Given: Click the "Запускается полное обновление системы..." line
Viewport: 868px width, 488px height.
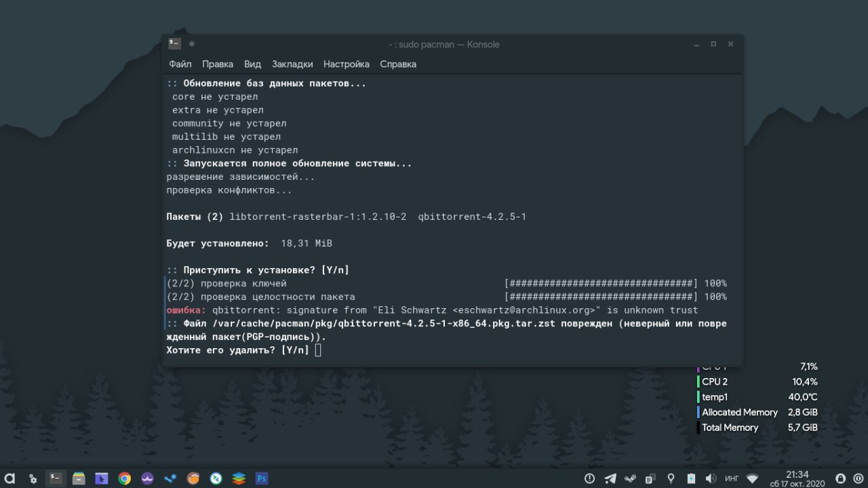Looking at the screenshot, I should click(x=289, y=164).
